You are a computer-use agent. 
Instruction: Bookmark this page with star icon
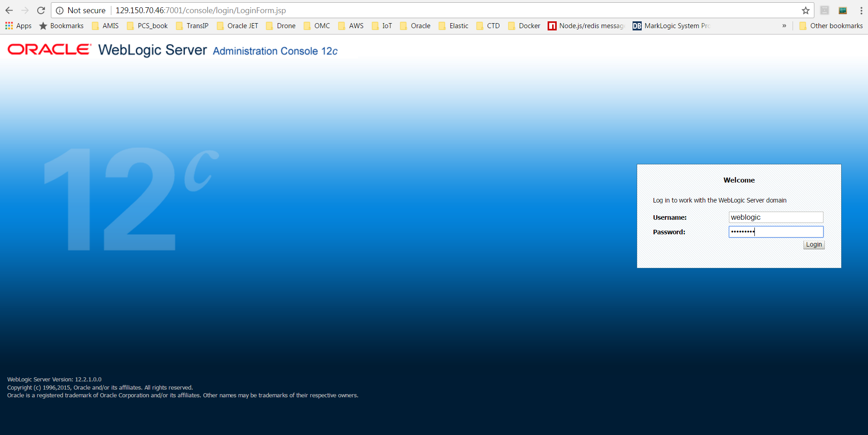point(806,10)
